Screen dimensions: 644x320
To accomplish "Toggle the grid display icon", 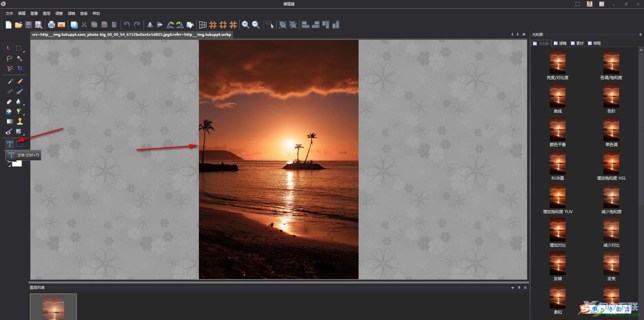I will (203, 25).
